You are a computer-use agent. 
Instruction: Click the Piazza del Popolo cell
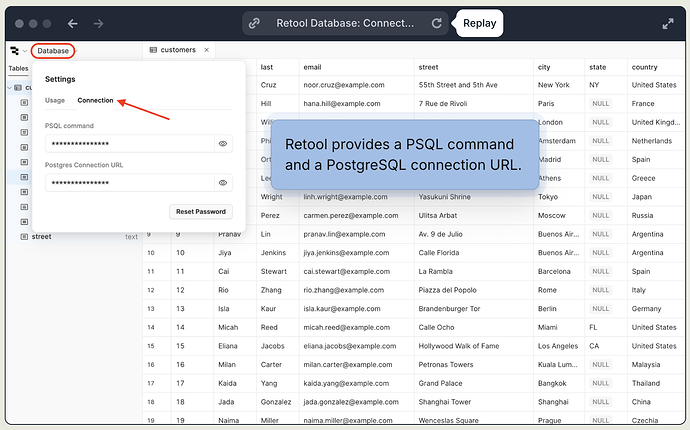tap(473, 290)
